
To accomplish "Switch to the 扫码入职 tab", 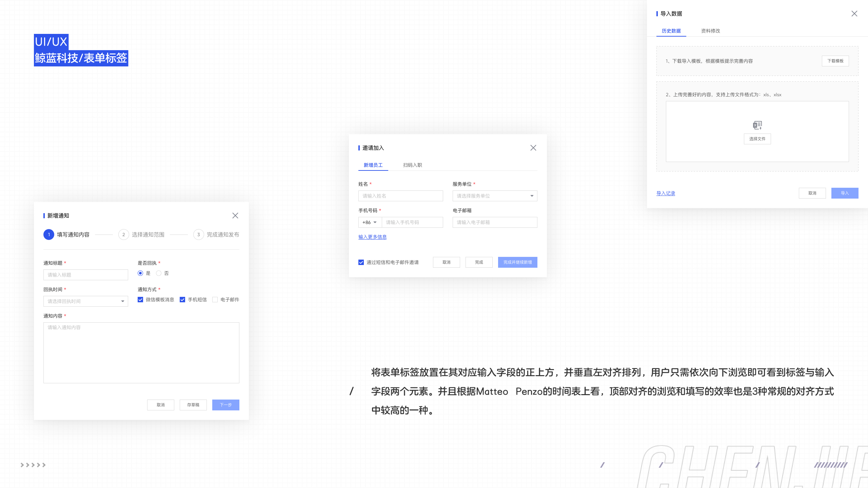I will click(x=412, y=165).
